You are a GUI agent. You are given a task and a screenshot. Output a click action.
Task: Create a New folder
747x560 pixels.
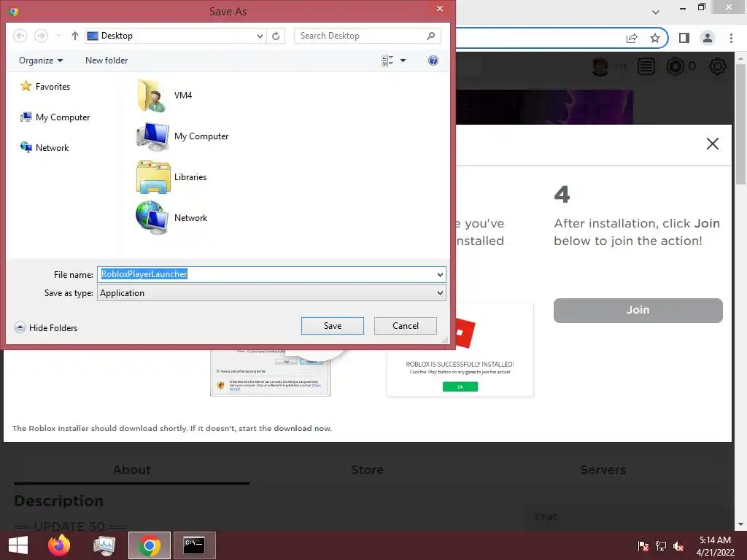[107, 61]
